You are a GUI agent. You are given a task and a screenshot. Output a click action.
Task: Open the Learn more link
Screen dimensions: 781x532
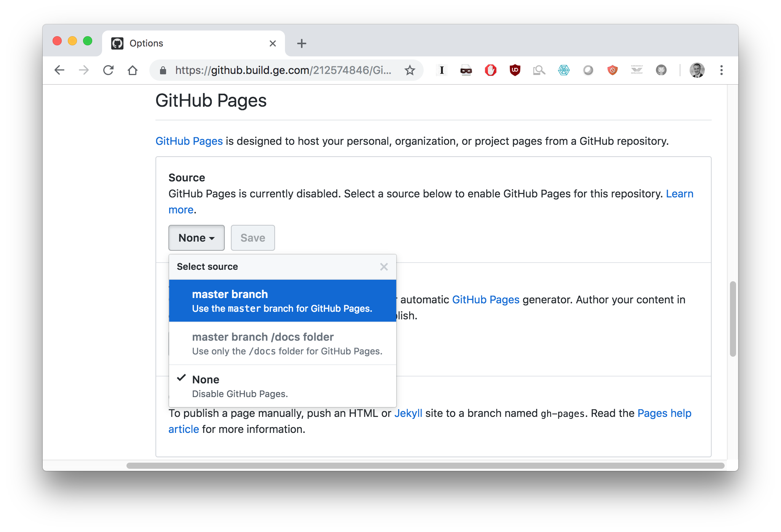pyautogui.click(x=679, y=194)
